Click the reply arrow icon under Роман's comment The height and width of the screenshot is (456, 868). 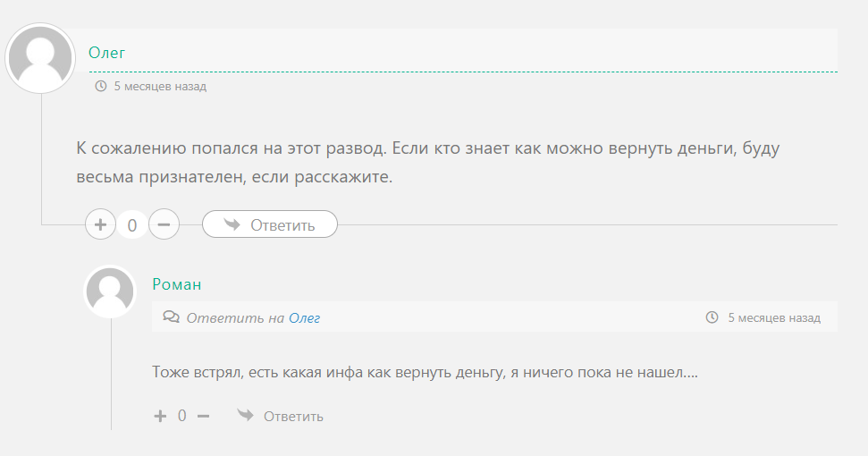pos(245,415)
